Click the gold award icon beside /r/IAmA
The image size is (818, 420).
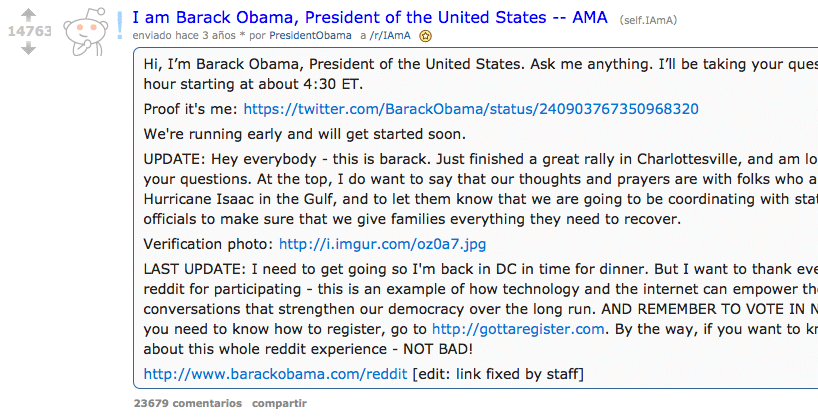point(426,36)
